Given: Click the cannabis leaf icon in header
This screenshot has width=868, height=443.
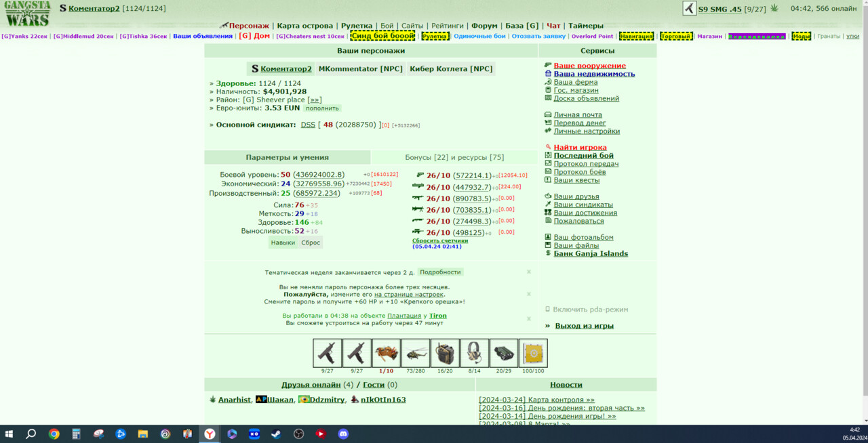Looking at the screenshot, I should tap(774, 8).
